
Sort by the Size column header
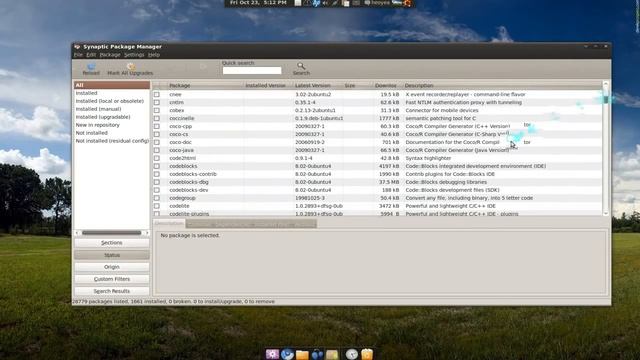point(357,86)
